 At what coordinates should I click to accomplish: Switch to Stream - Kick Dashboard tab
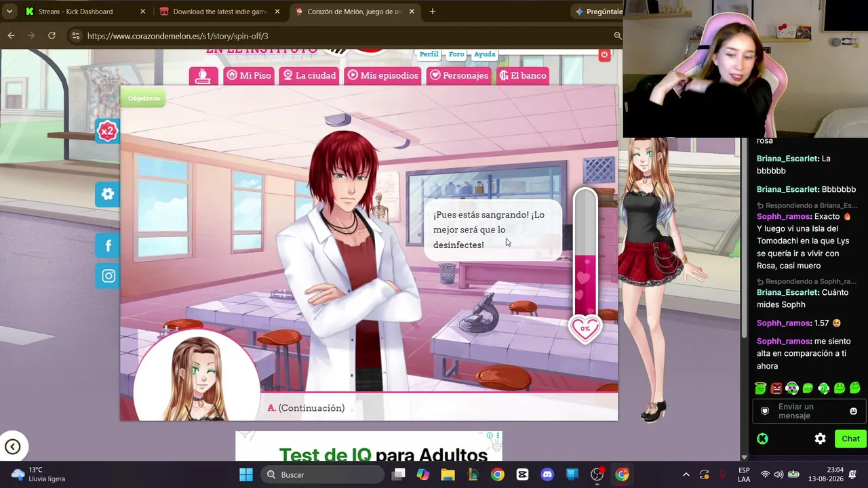pos(84,12)
